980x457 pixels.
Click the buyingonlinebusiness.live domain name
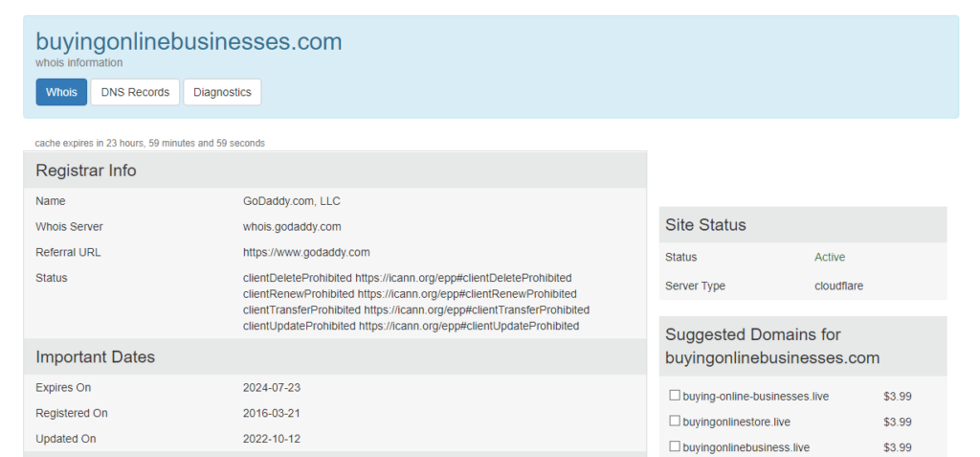click(746, 447)
